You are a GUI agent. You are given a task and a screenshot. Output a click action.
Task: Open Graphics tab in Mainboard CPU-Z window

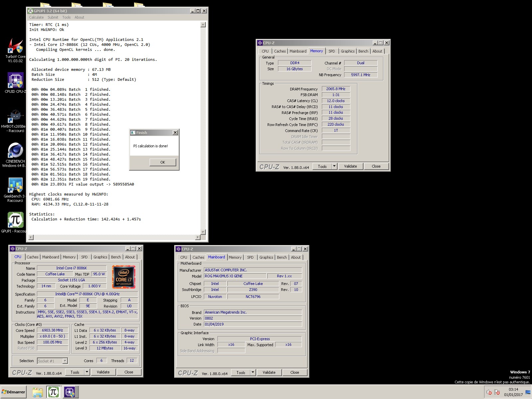click(x=266, y=257)
